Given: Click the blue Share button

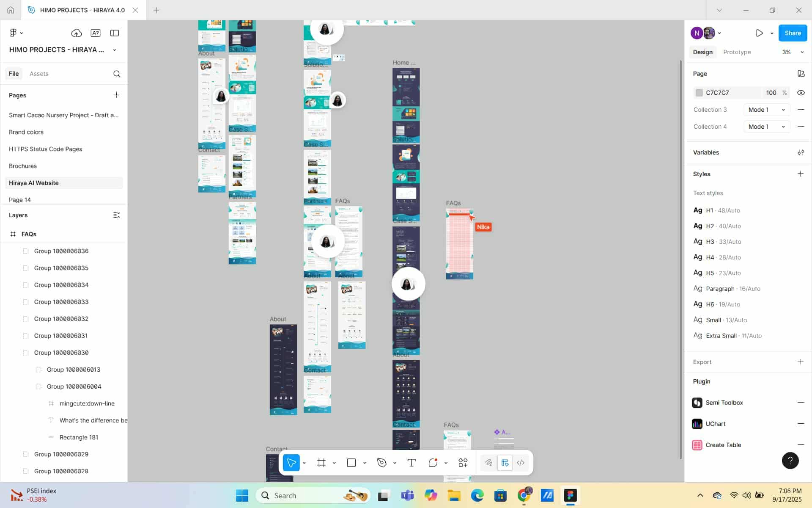Looking at the screenshot, I should pos(792,33).
